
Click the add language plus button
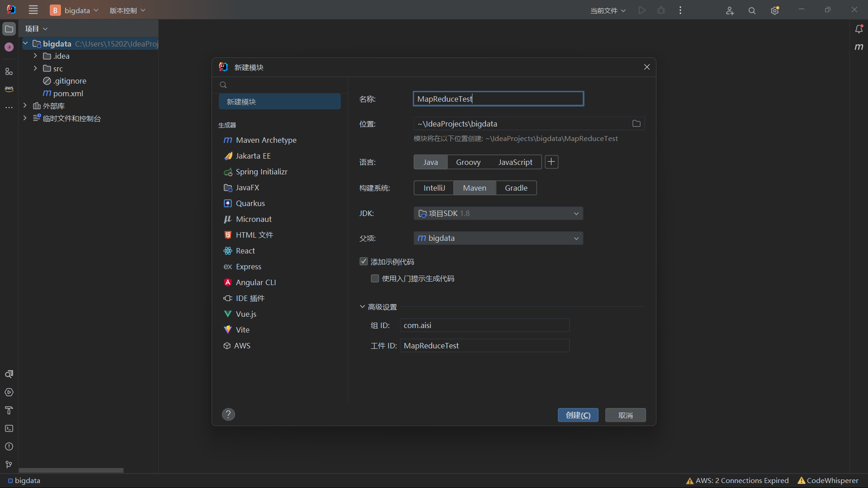point(552,162)
